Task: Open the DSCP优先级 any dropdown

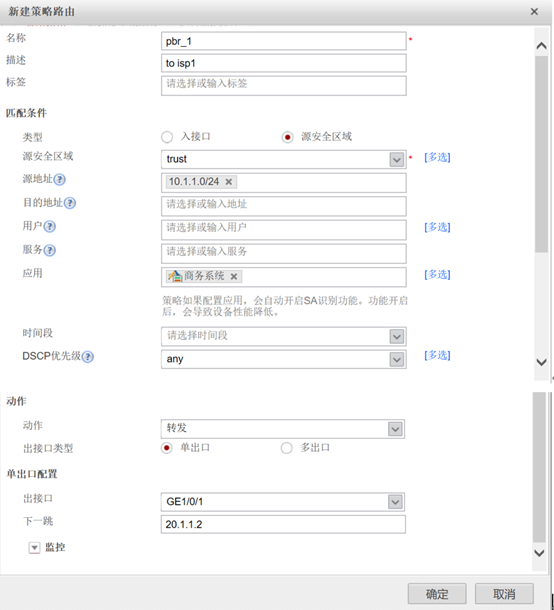Action: pyautogui.click(x=397, y=359)
